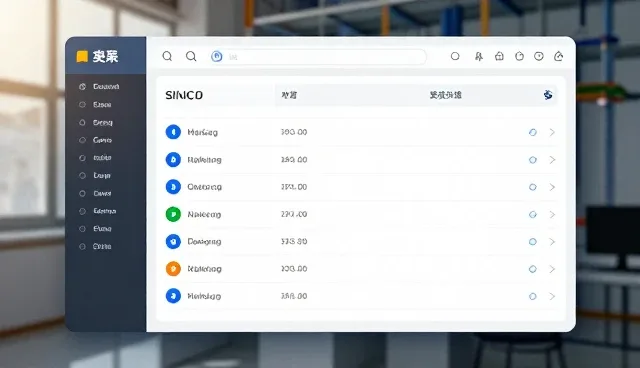Open the sixth sidebar menu item
Screen dimensions: 640x368
coord(96,175)
